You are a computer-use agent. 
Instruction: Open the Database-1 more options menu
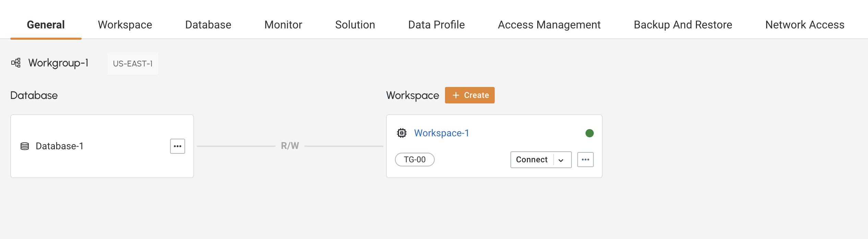pos(178,146)
